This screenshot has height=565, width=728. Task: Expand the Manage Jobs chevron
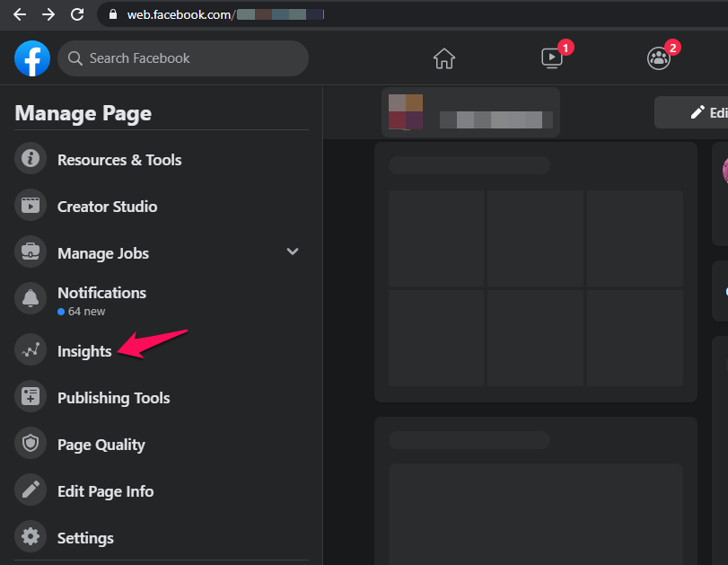pos(292,252)
